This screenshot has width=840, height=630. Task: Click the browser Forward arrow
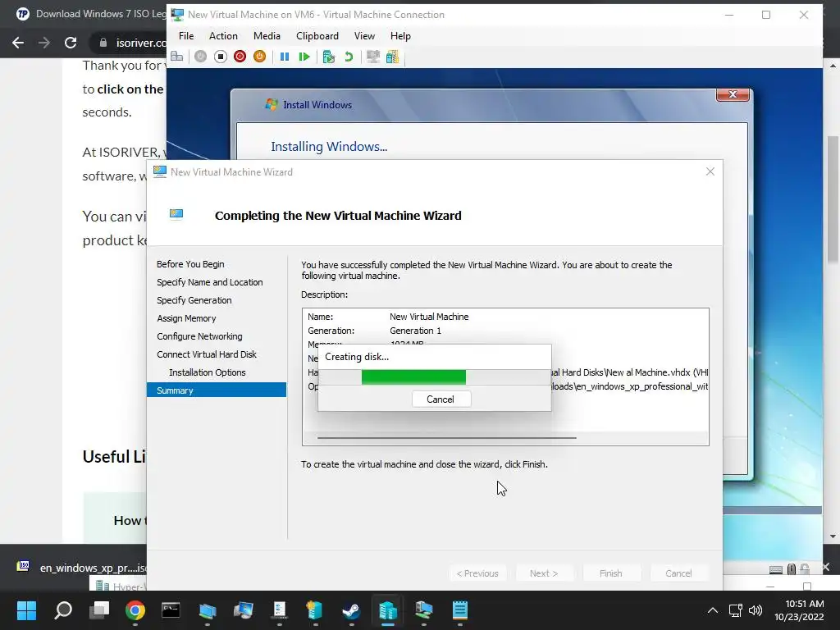[44, 43]
